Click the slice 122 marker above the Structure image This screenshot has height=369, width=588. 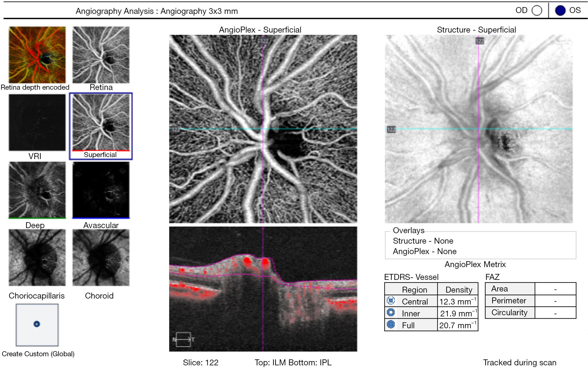pyautogui.click(x=479, y=41)
